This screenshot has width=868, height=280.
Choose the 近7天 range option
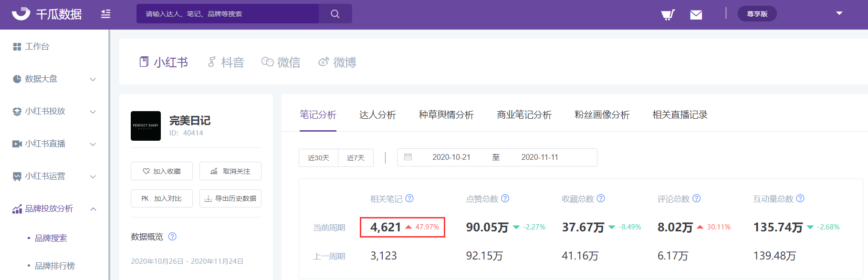(x=356, y=158)
